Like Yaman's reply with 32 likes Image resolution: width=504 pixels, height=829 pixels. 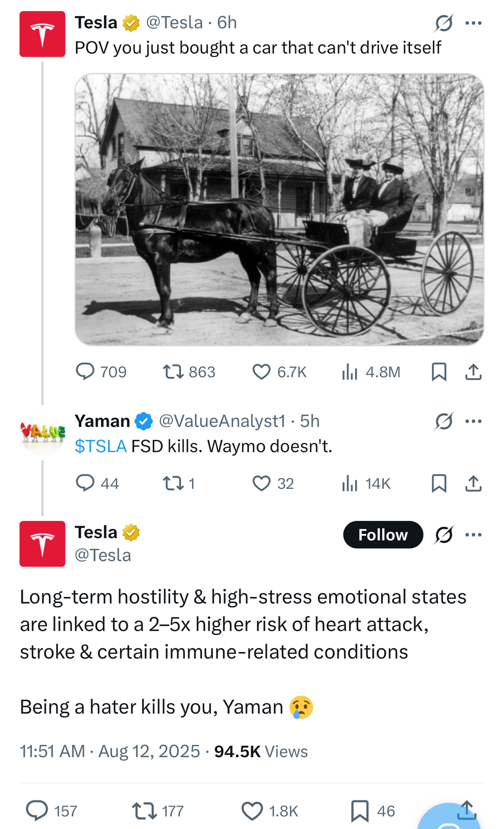(262, 483)
